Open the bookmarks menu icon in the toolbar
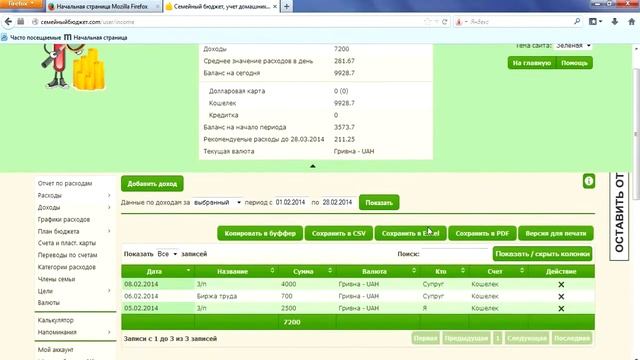 click(595, 22)
